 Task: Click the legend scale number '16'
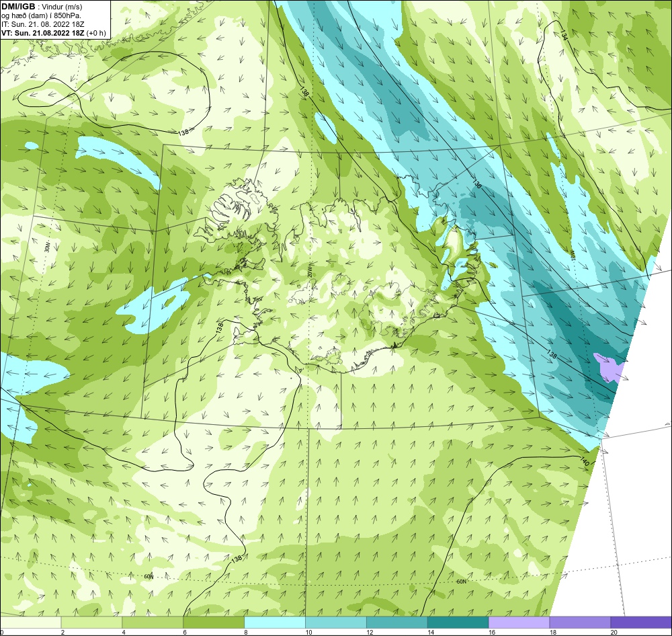(492, 632)
